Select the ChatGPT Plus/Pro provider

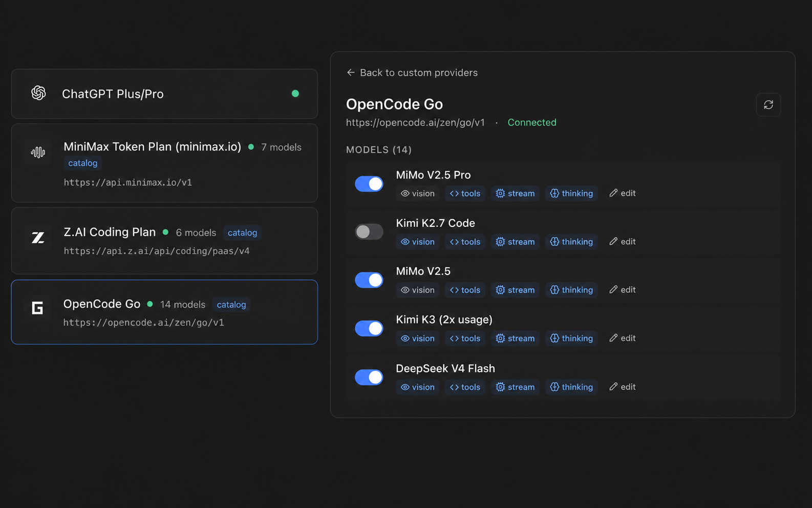click(x=164, y=94)
